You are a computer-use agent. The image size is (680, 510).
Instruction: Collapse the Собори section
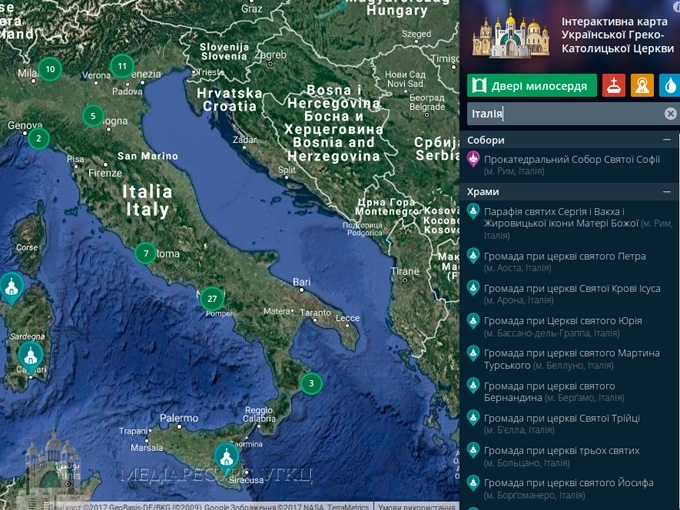pyautogui.click(x=667, y=140)
